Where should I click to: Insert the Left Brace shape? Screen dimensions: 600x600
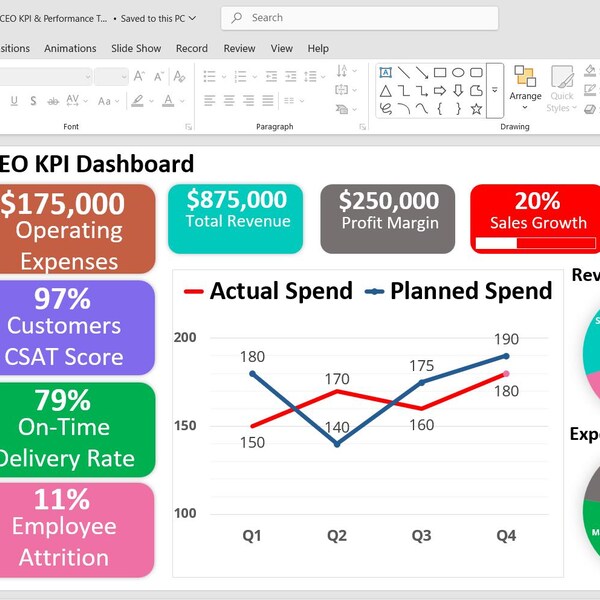[440, 109]
